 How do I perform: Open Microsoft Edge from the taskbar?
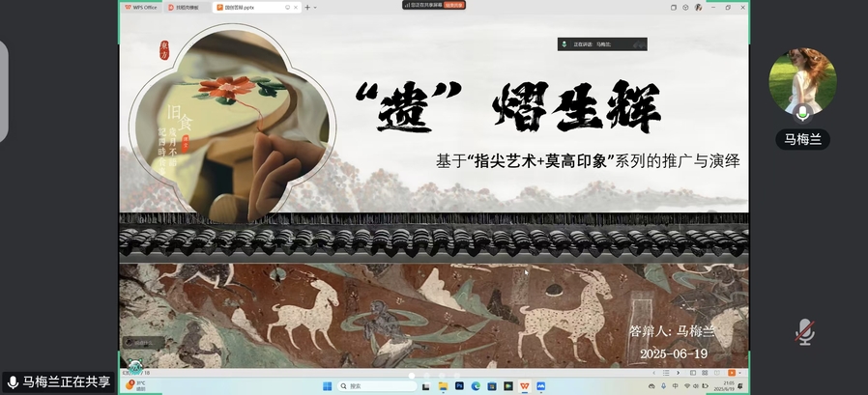(476, 386)
